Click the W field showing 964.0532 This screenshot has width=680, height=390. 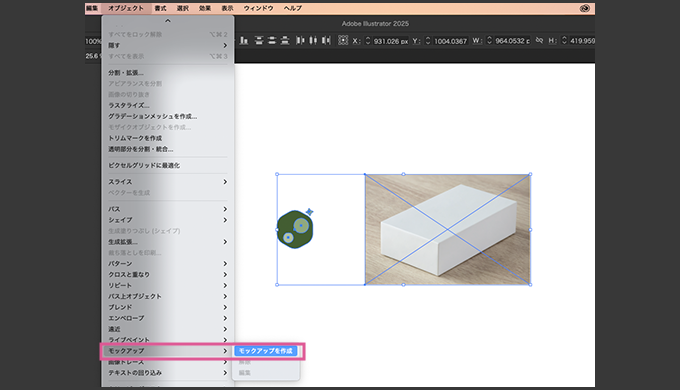pyautogui.click(x=512, y=41)
